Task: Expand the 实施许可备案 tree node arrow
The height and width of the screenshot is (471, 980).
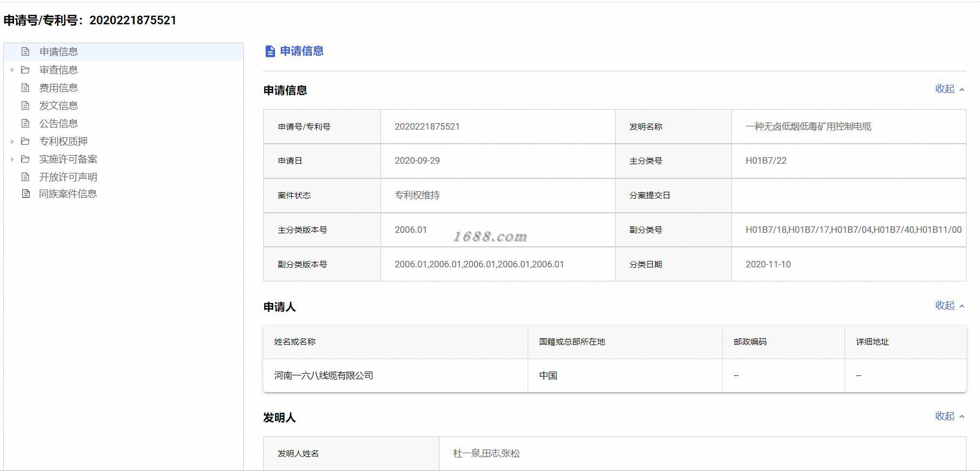Action: [12, 159]
